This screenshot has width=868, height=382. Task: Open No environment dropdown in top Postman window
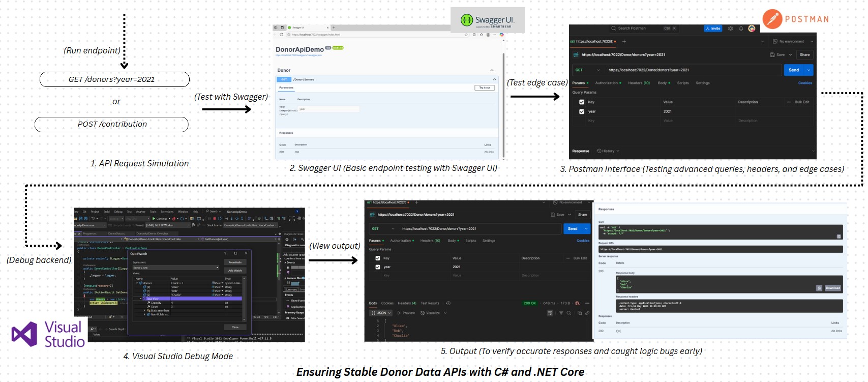click(x=793, y=41)
